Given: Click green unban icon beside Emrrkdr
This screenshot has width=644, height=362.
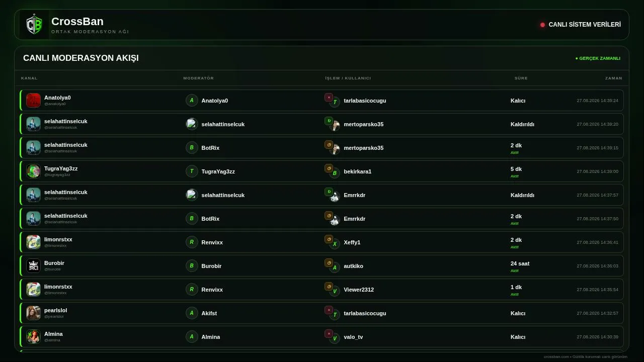Looking at the screenshot, I should tap(329, 192).
